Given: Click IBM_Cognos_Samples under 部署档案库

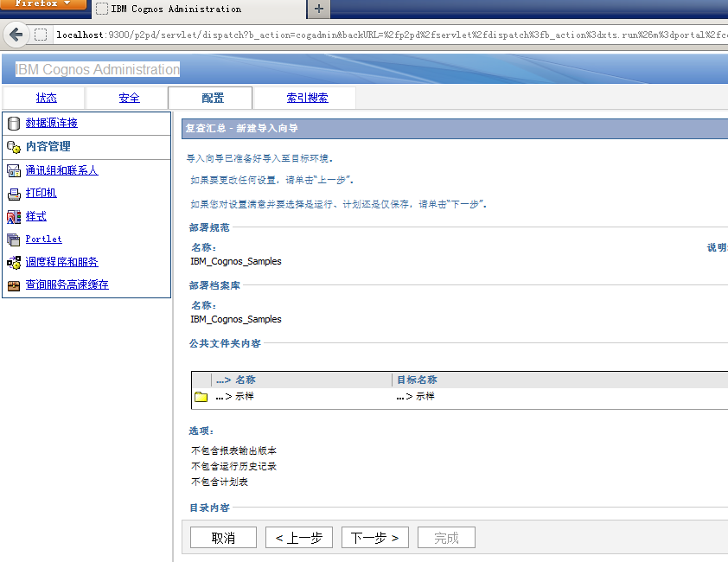Looking at the screenshot, I should 236,320.
